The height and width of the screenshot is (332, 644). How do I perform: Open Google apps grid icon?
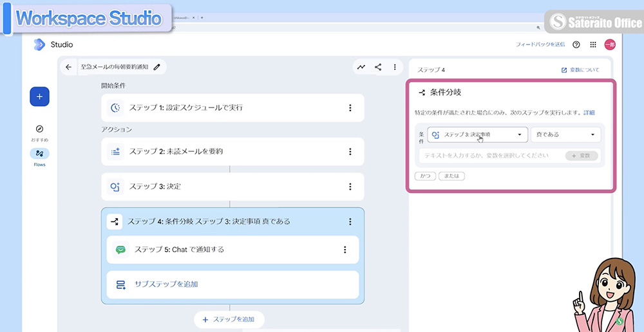[592, 45]
